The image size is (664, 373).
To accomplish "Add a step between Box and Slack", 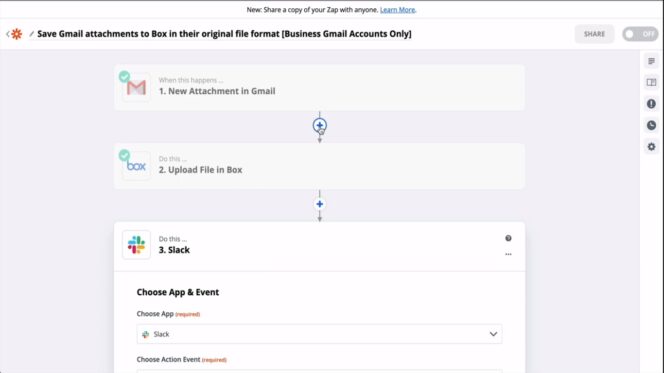I will [x=320, y=204].
